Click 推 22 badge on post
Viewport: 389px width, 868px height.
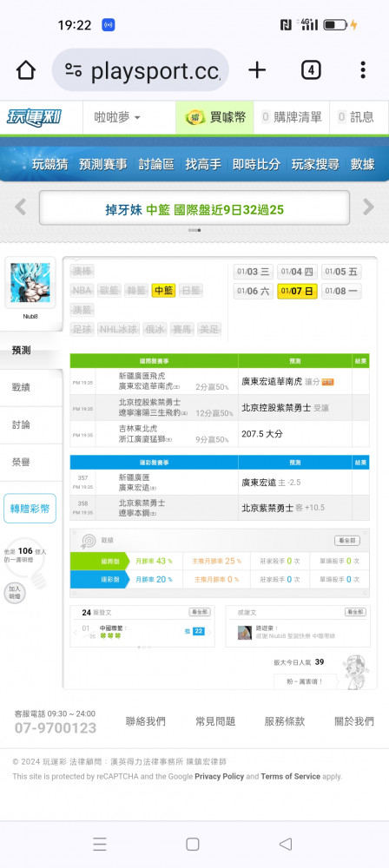[x=194, y=631]
